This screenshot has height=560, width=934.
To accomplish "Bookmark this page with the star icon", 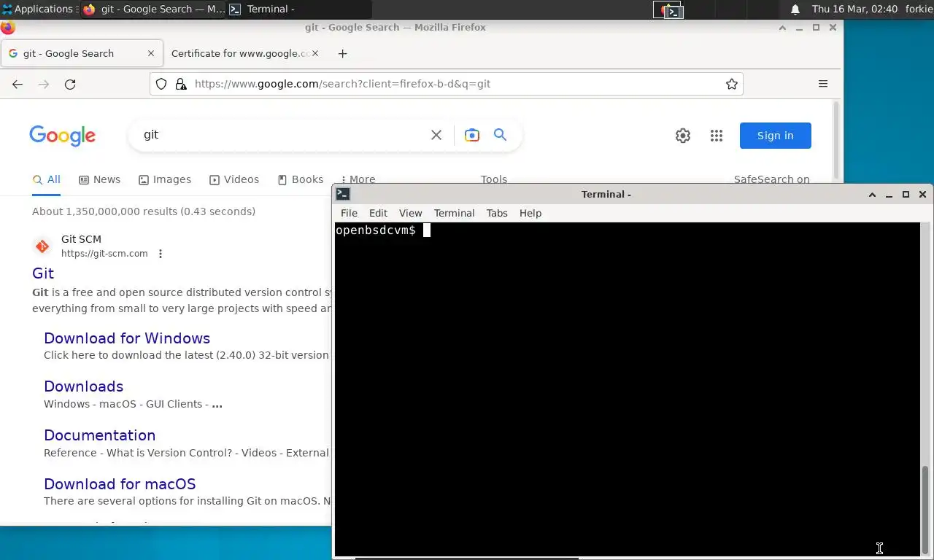I will [x=732, y=84].
